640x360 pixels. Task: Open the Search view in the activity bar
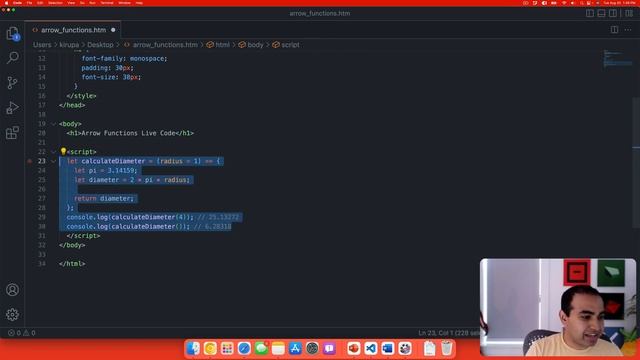pos(13,58)
